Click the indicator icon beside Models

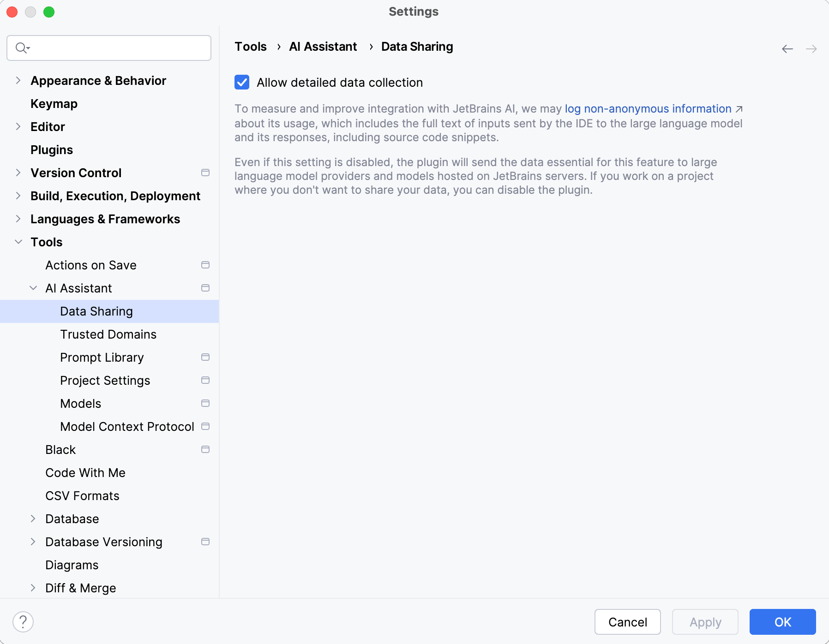click(x=205, y=403)
